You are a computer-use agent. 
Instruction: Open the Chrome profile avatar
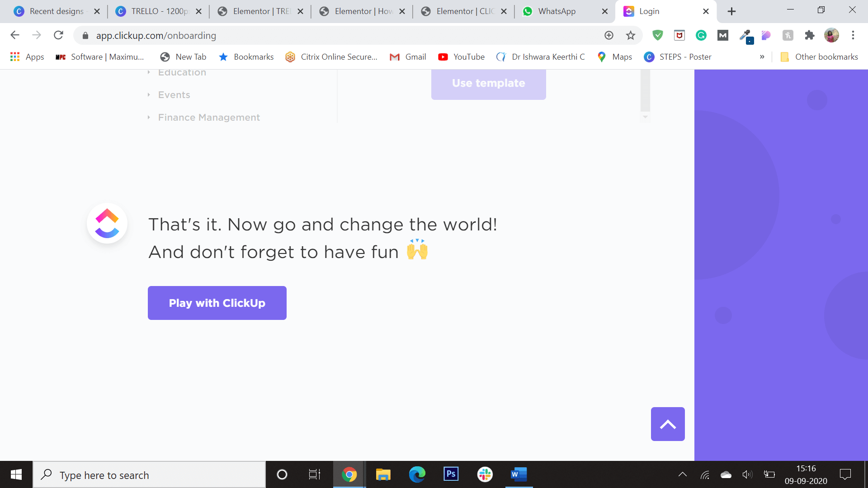(831, 35)
